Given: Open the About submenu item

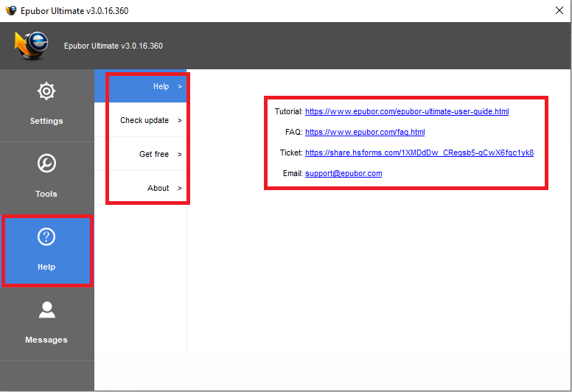Looking at the screenshot, I should [x=141, y=188].
